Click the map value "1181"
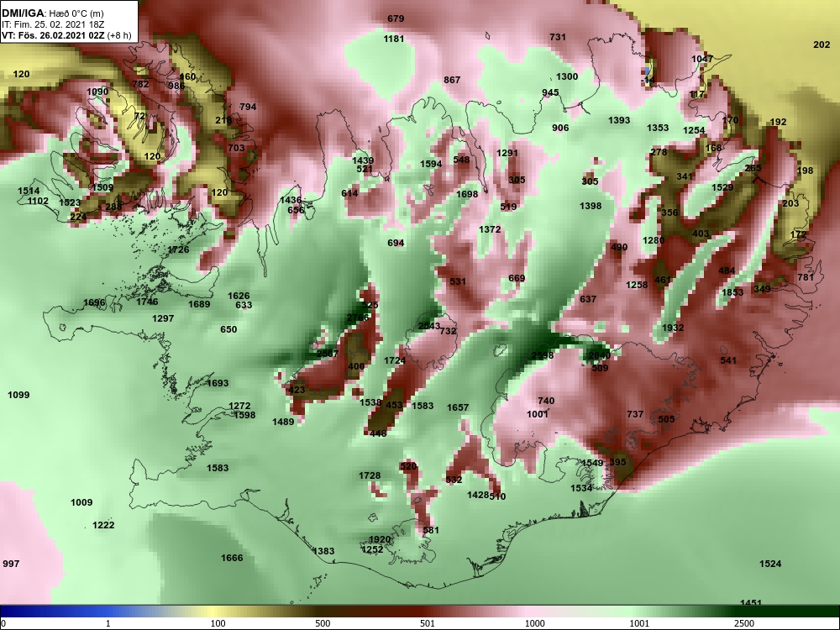 [394, 39]
